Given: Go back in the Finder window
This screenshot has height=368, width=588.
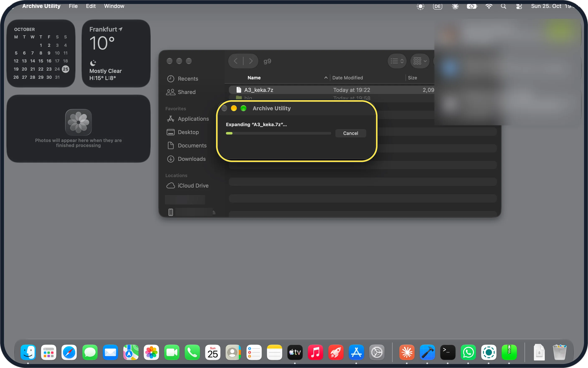Looking at the screenshot, I should tap(236, 61).
